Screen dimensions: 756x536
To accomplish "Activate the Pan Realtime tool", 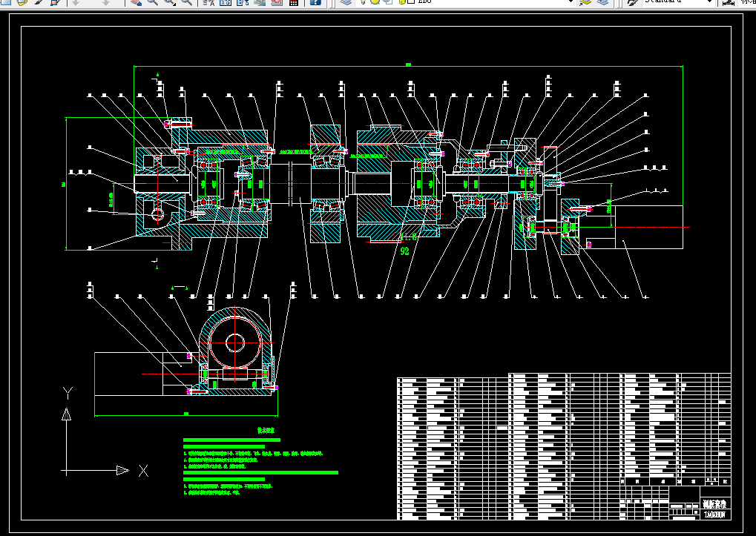I will pyautogui.click(x=136, y=2).
